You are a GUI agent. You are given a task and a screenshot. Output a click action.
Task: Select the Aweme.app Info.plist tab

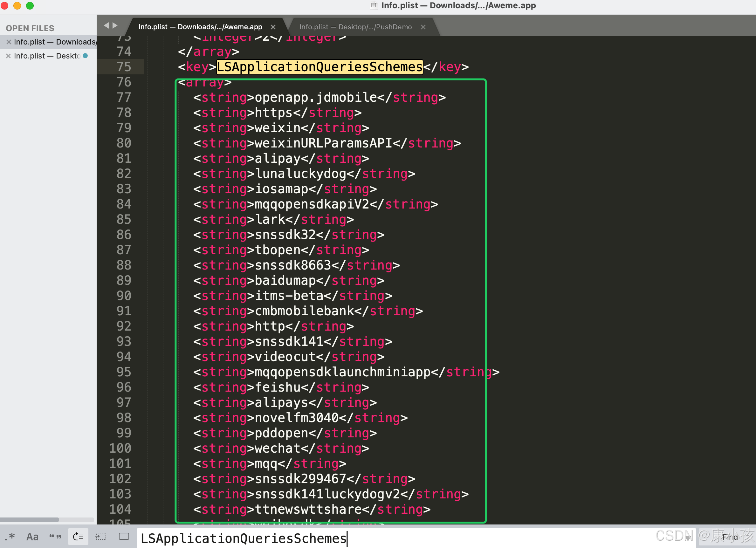pyautogui.click(x=200, y=27)
